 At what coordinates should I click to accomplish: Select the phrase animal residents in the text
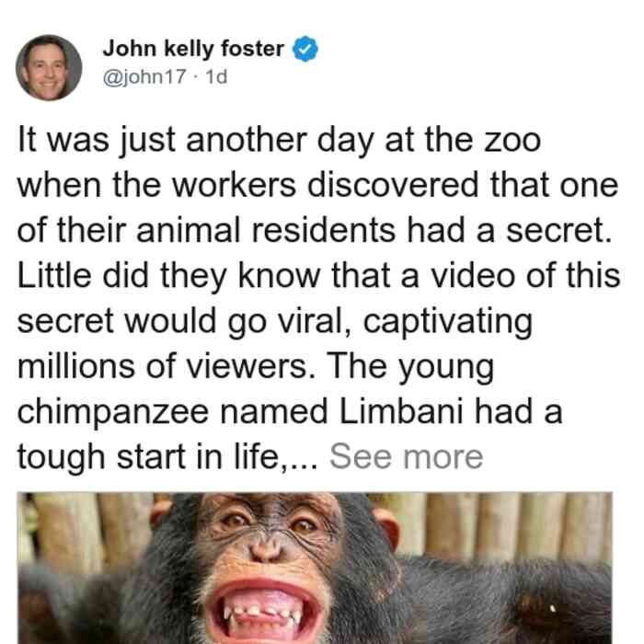(x=266, y=230)
